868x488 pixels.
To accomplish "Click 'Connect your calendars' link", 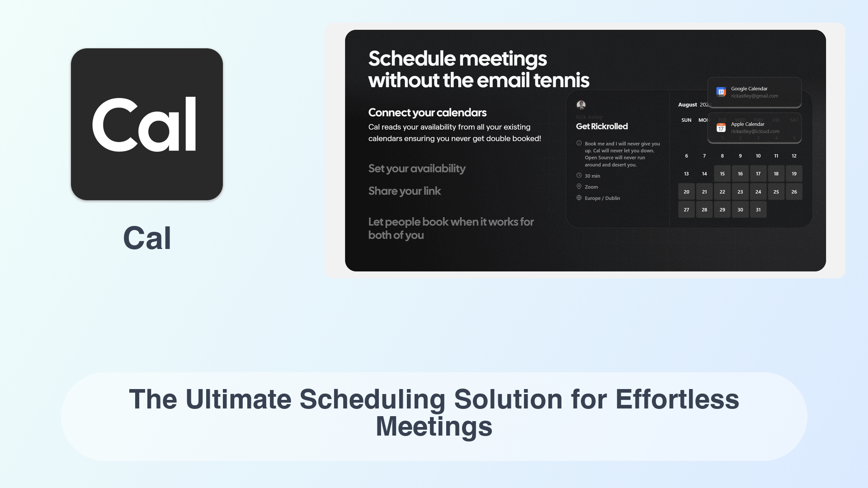I will (427, 112).
